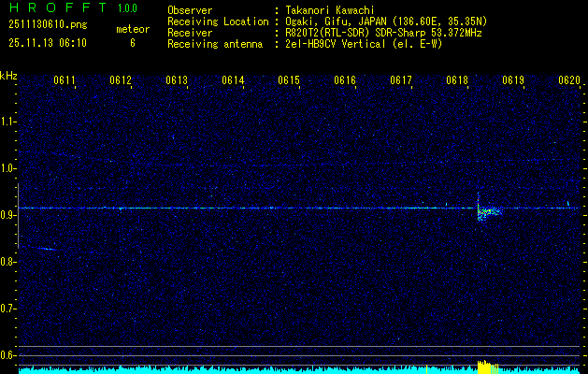Image resolution: width=588 pixels, height=374 pixels.
Task: Click the 0.6 kHz frequency label
Action: (x=7, y=355)
